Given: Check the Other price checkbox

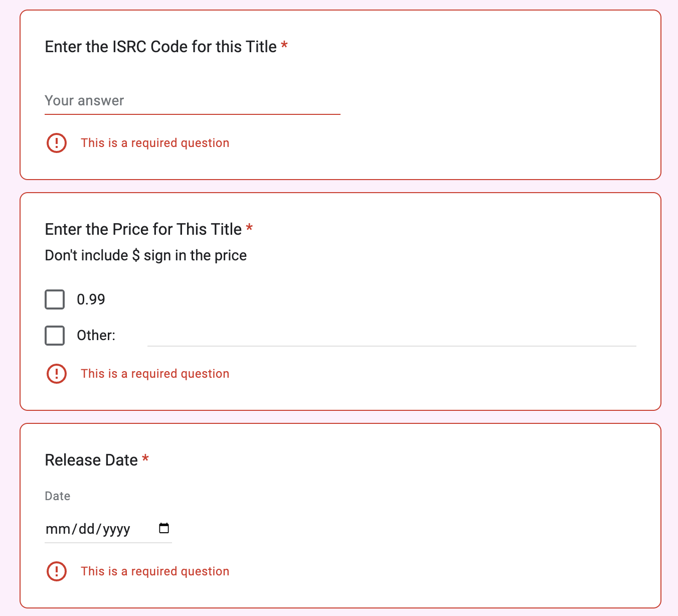Looking at the screenshot, I should coord(55,336).
